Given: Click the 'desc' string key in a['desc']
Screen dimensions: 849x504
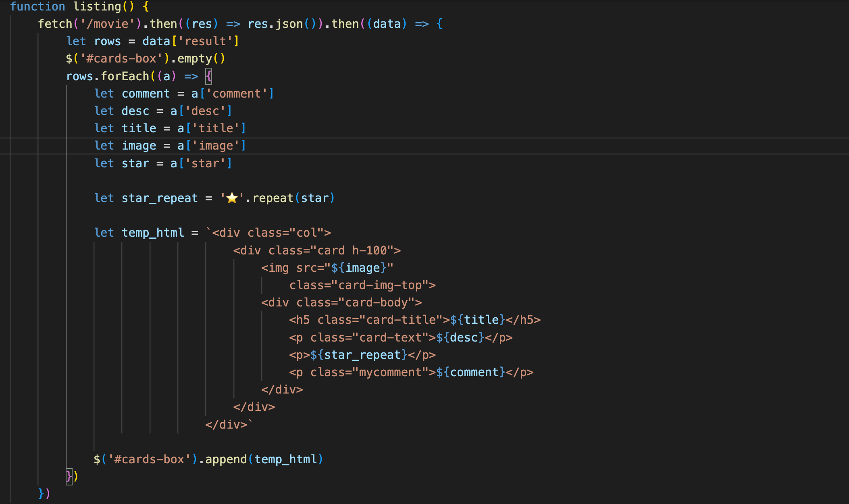Looking at the screenshot, I should (x=205, y=111).
